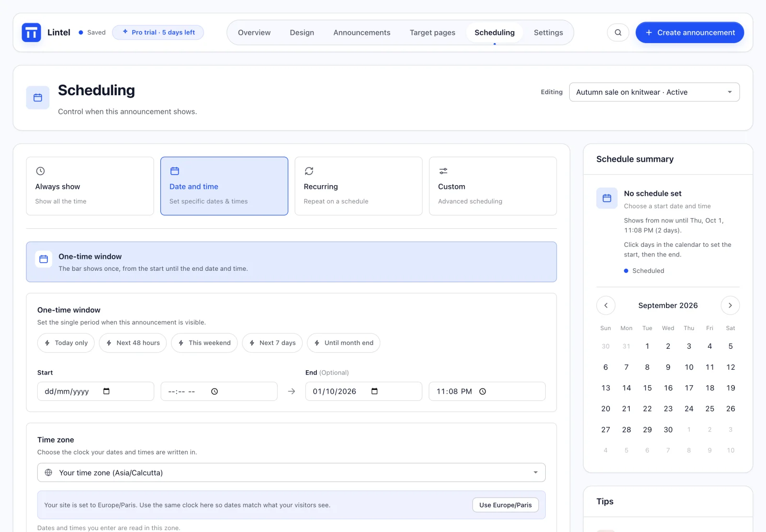The width and height of the screenshot is (766, 532).
Task: Click the Schedule summary heading
Action: click(635, 159)
